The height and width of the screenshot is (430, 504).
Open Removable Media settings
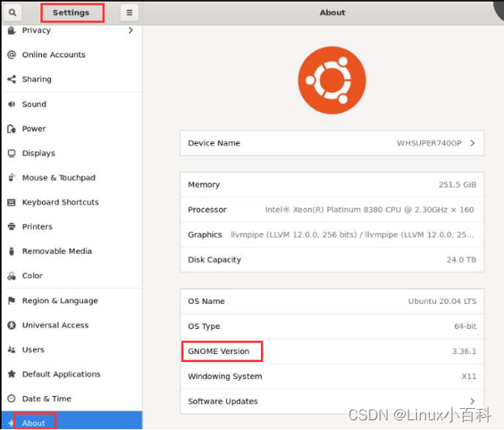pos(72,251)
